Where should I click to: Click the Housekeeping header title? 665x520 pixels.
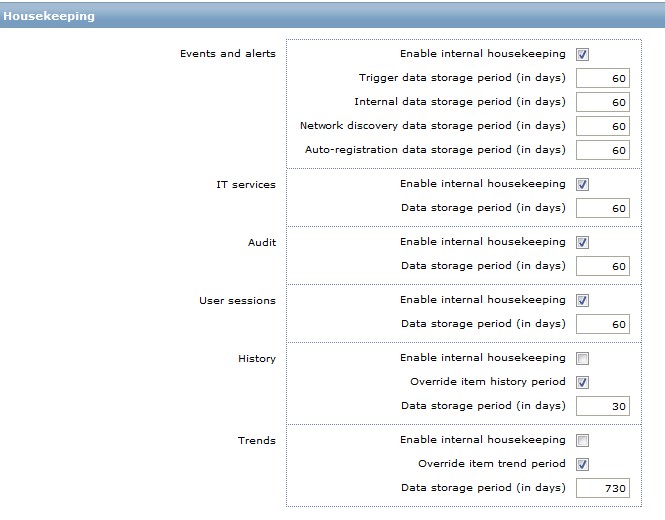(50, 16)
